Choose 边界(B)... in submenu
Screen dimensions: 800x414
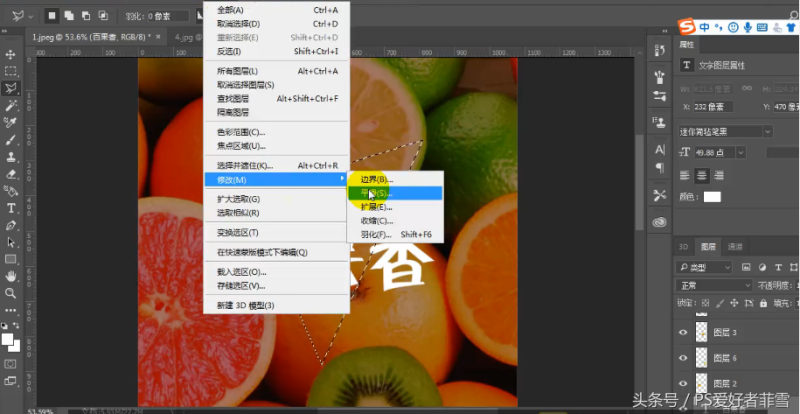click(394, 179)
